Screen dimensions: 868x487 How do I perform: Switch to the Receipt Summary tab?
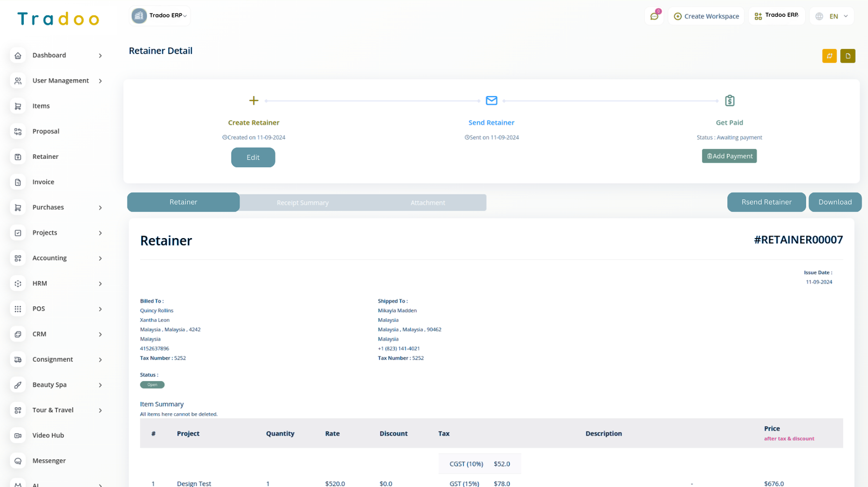302,203
